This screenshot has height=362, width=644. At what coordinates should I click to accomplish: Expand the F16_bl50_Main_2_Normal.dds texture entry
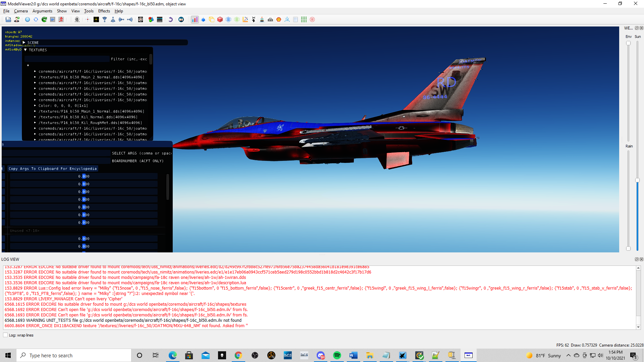click(35, 77)
